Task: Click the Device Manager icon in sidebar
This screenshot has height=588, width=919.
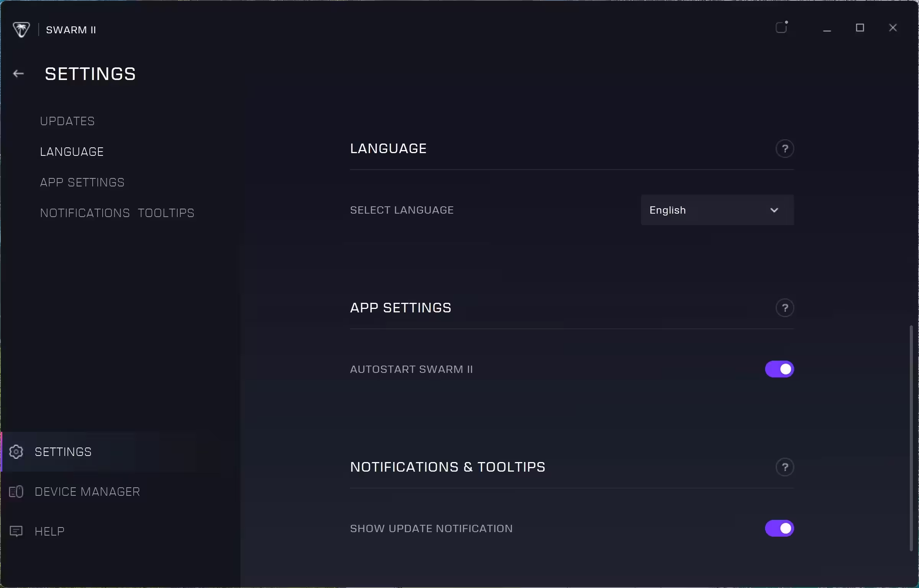Action: click(x=16, y=492)
